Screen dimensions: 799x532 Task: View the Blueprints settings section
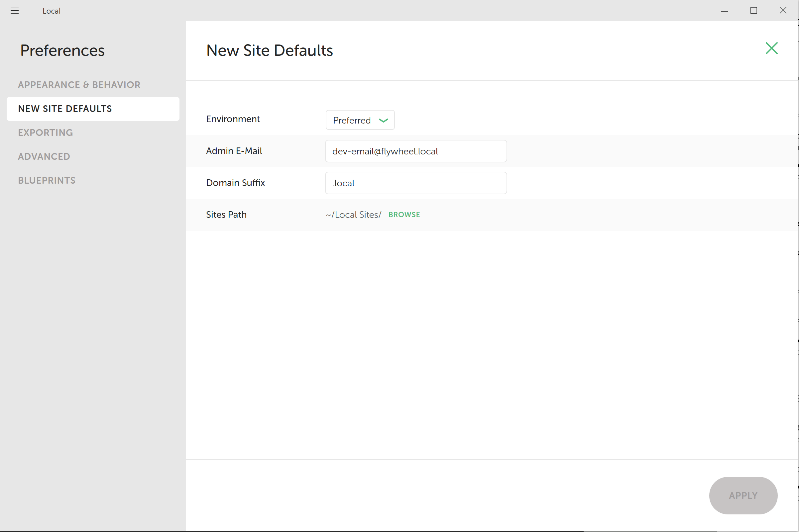(x=47, y=180)
